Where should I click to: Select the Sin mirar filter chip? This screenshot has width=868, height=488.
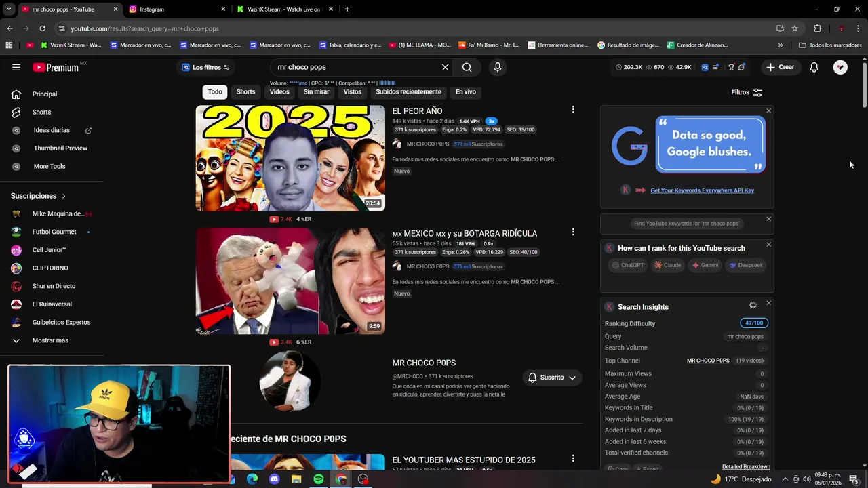[316, 92]
